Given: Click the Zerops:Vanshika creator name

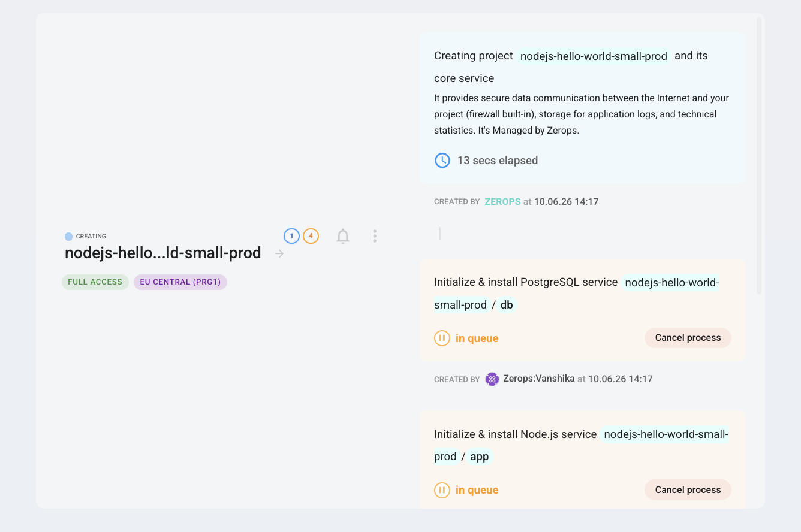Looking at the screenshot, I should pyautogui.click(x=539, y=379).
